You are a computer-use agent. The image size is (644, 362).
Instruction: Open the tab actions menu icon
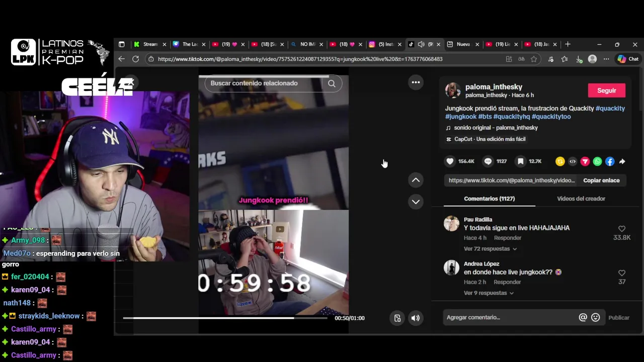point(121,44)
